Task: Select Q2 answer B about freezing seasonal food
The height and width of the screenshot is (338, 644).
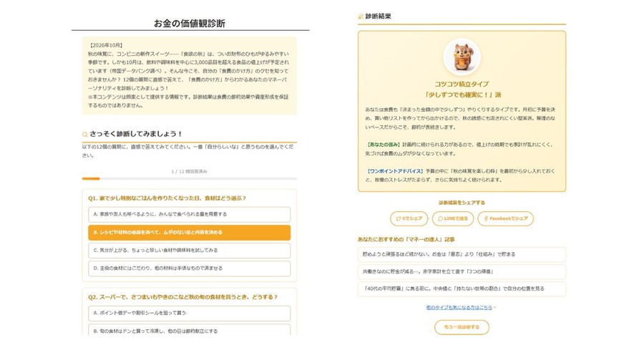Action: point(190,330)
